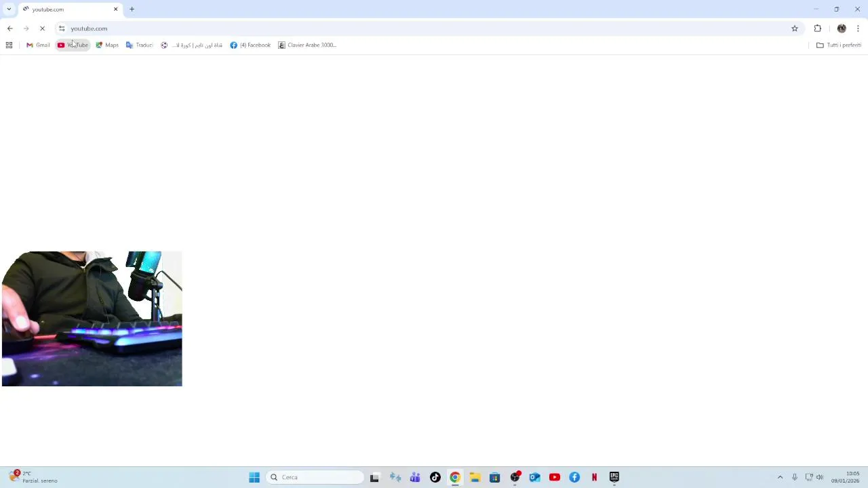Open the Gmail bookmark

coord(38,45)
